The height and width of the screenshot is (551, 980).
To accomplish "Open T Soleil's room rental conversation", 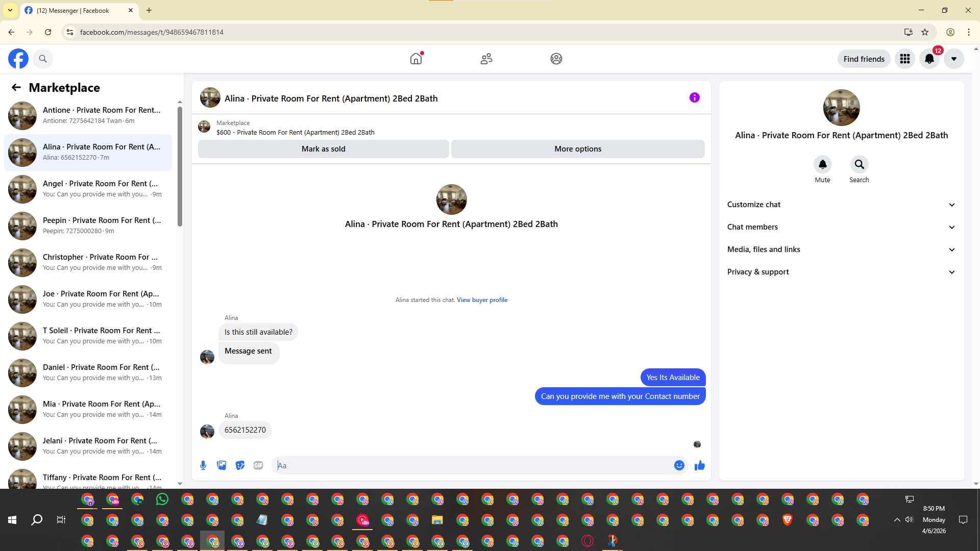I will (x=88, y=336).
